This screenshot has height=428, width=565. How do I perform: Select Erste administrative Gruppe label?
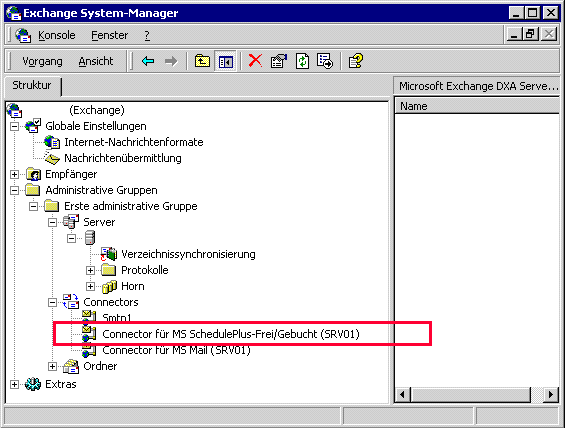131,206
